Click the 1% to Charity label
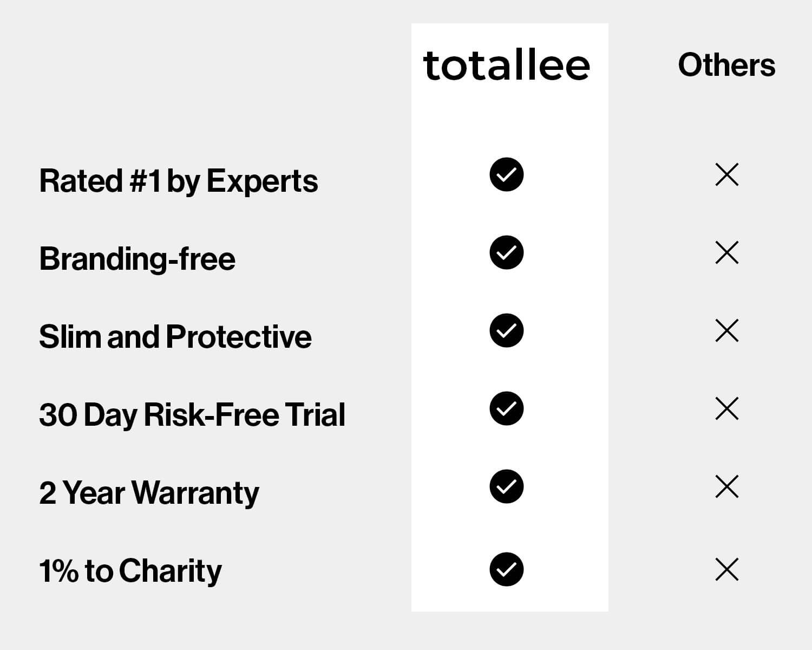 pos(130,571)
